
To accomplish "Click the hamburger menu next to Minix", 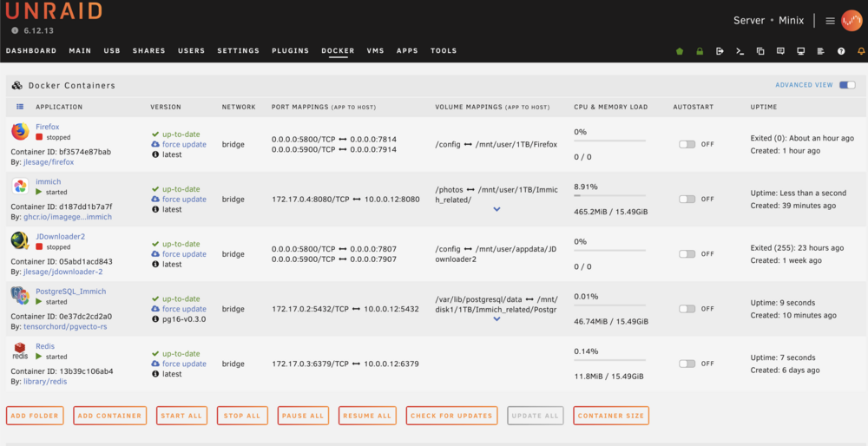I will point(830,21).
